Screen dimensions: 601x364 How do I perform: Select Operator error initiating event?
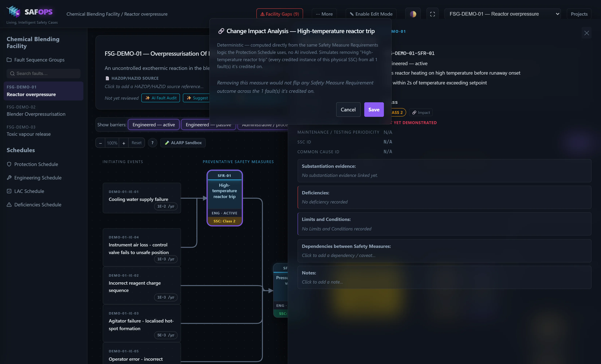(142, 353)
